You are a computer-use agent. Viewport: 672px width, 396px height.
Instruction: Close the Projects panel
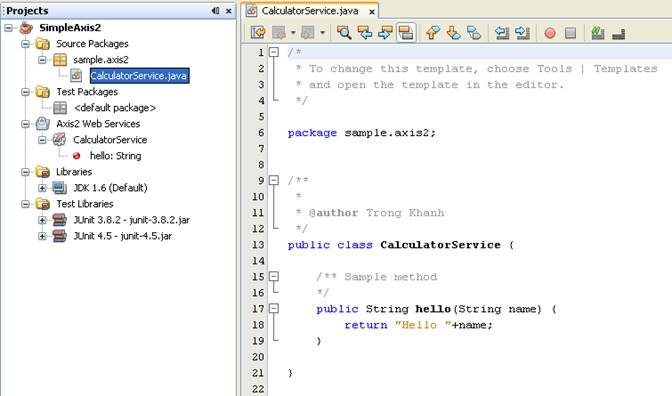(229, 11)
